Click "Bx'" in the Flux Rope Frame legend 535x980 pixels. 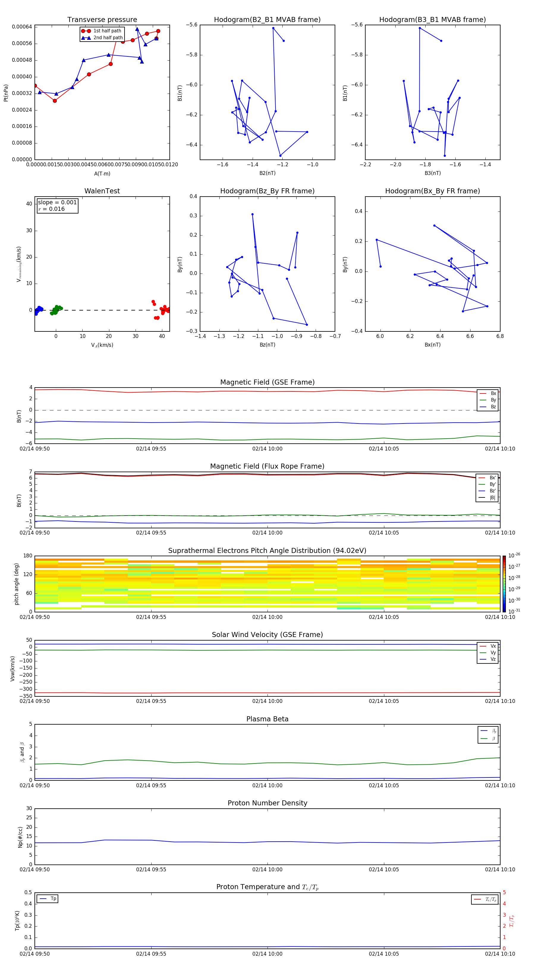[x=493, y=478]
